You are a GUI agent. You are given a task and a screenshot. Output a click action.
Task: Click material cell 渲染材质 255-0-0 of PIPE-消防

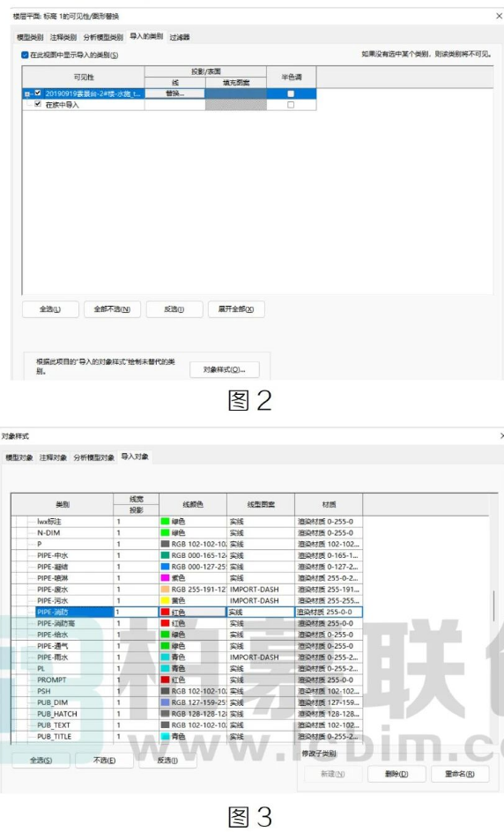tap(329, 612)
